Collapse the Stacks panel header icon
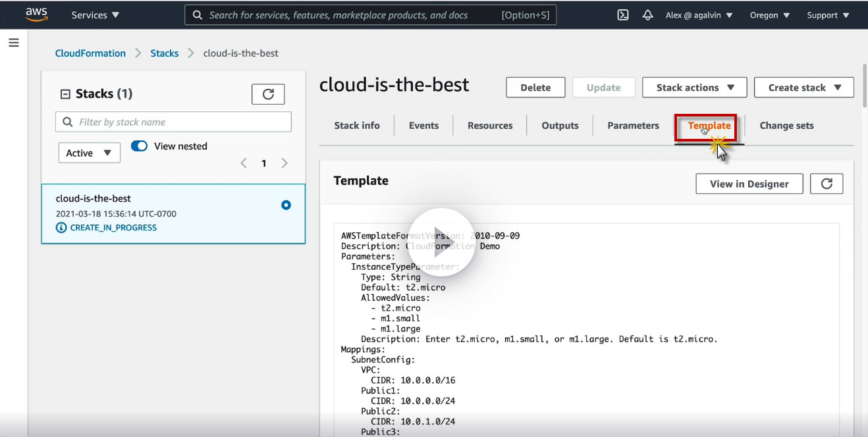 [x=65, y=94]
